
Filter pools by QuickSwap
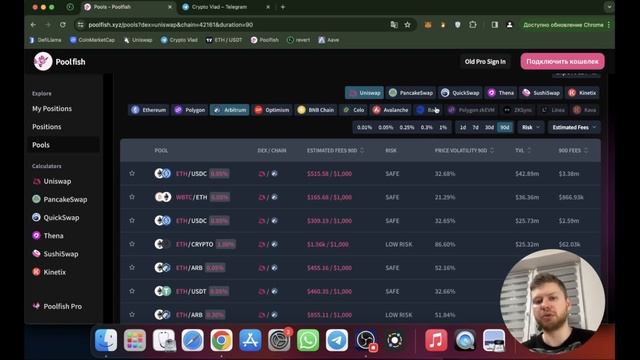(460, 93)
